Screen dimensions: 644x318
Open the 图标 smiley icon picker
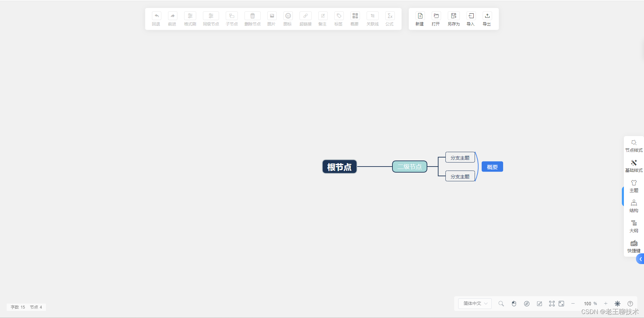[288, 16]
